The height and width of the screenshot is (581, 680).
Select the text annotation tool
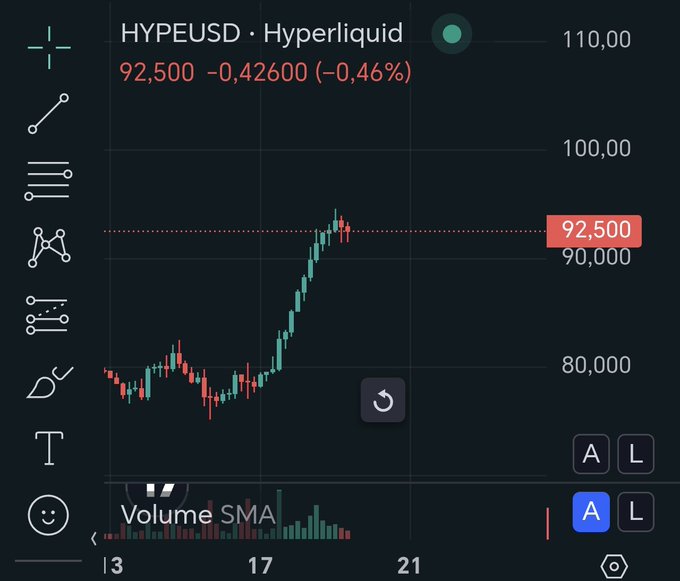point(49,448)
